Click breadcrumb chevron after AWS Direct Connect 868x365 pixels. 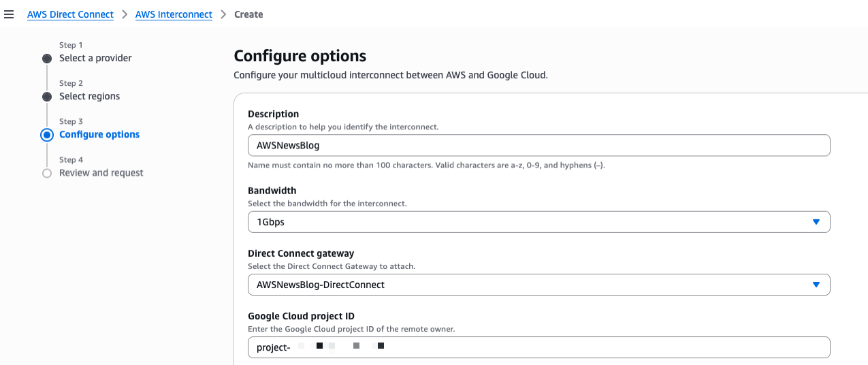[125, 14]
